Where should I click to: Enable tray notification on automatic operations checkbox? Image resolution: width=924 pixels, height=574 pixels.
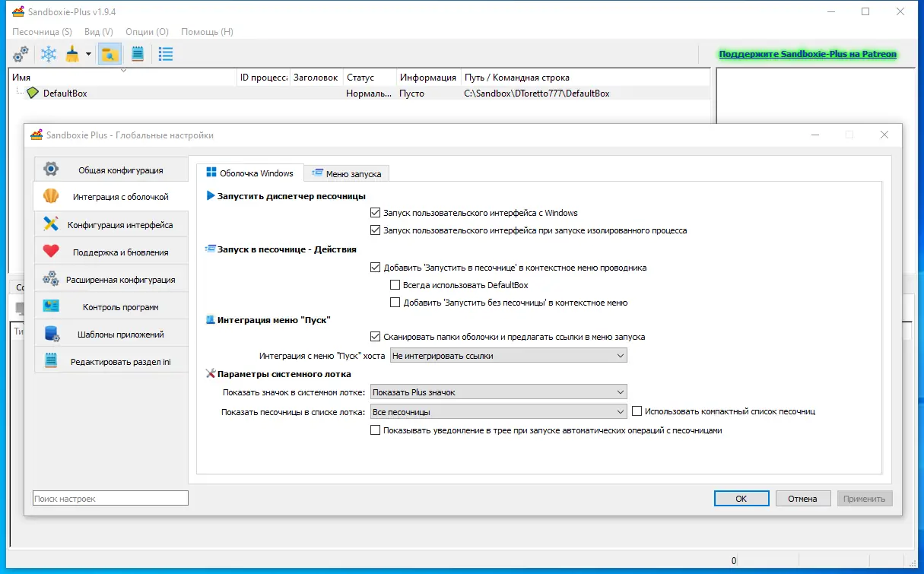click(x=375, y=430)
